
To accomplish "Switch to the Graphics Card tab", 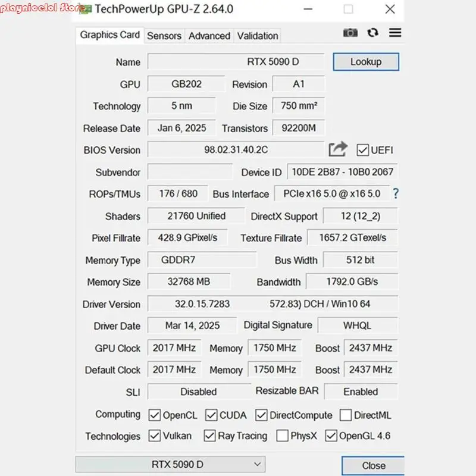I will [x=110, y=35].
